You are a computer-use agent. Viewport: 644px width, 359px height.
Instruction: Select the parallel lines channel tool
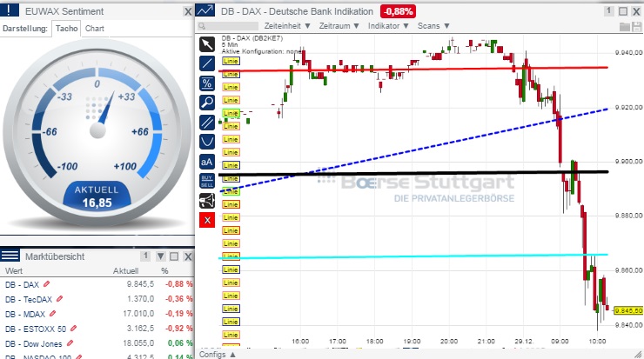(207, 122)
